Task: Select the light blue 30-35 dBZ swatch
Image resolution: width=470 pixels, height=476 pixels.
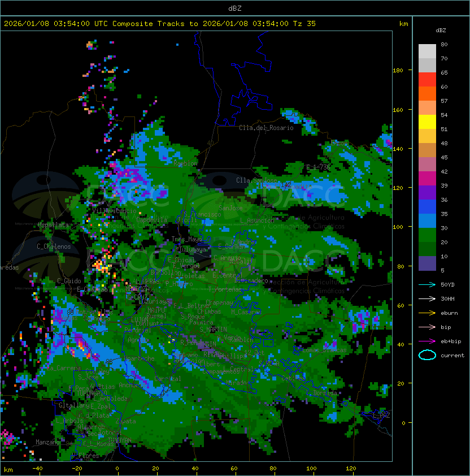Action: 427,221
